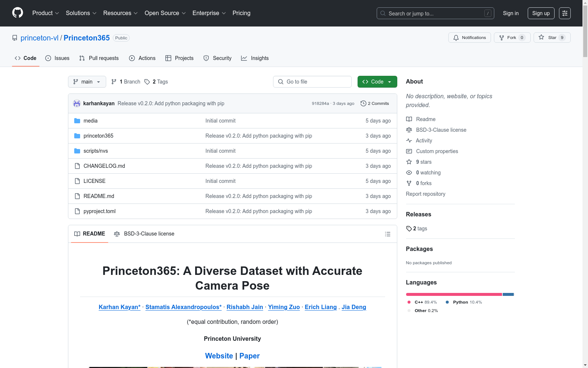Screen dimensions: 588x368
Task: Switch to the Pull requests tab
Action: [x=99, y=58]
